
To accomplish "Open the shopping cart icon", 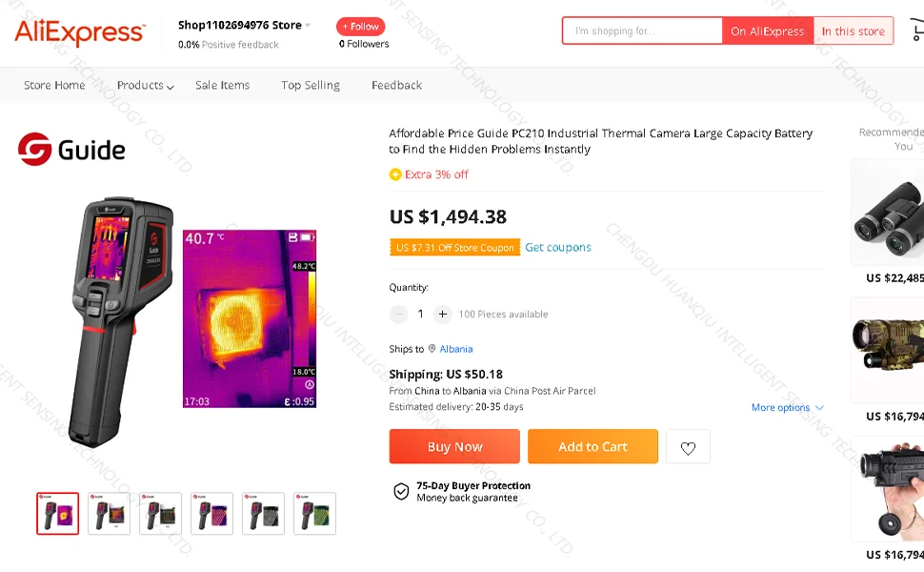I will (916, 31).
